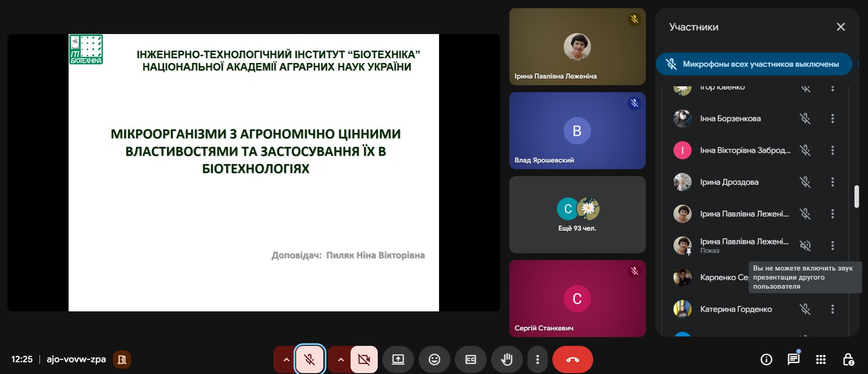Expand audio settings arrow beside microphone
This screenshot has width=868, height=374.
(286, 359)
